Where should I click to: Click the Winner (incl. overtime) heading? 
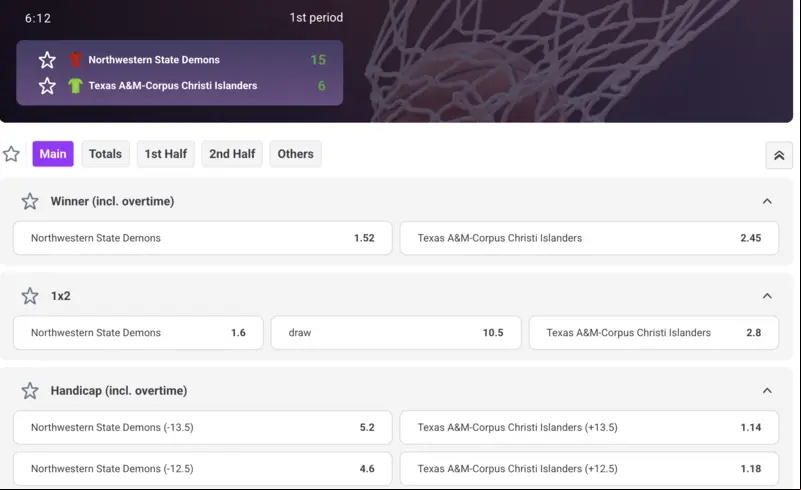pyautogui.click(x=112, y=201)
